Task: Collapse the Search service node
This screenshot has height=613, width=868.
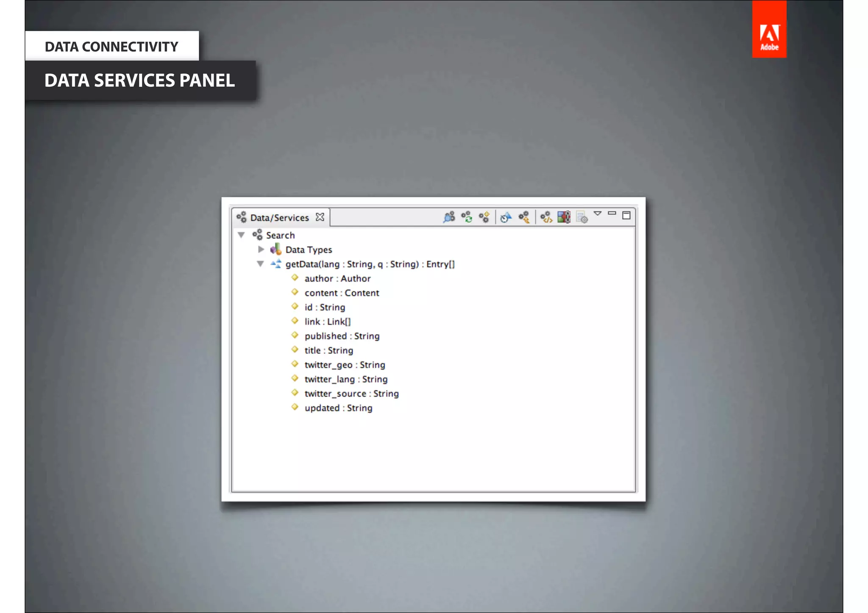Action: [241, 235]
